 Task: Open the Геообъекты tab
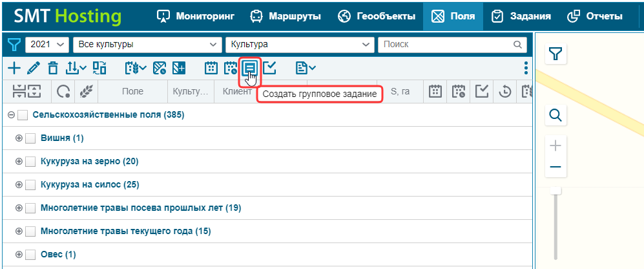(x=377, y=16)
